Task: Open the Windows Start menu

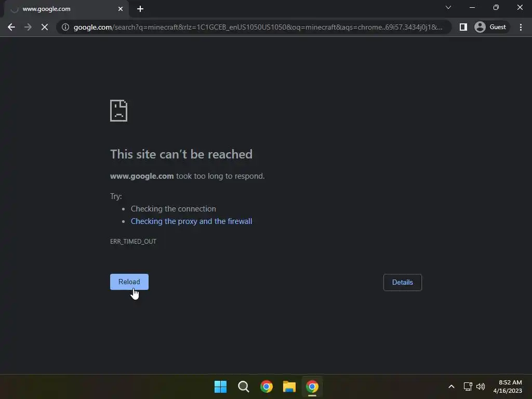Action: point(220,387)
